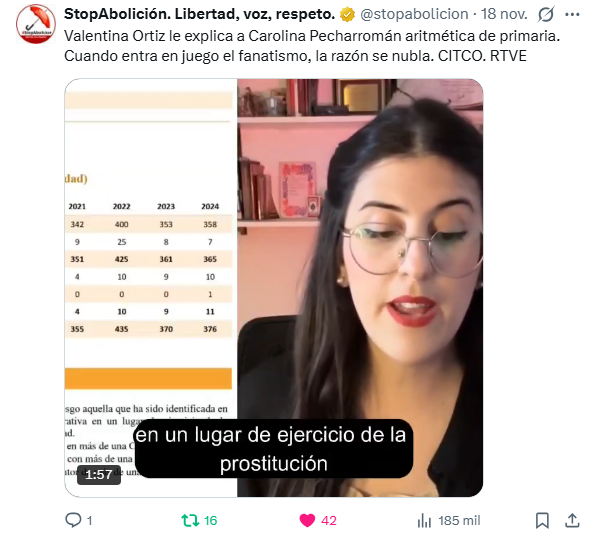Click the green retweet icon
Screen dimensions: 594x536
[190, 520]
